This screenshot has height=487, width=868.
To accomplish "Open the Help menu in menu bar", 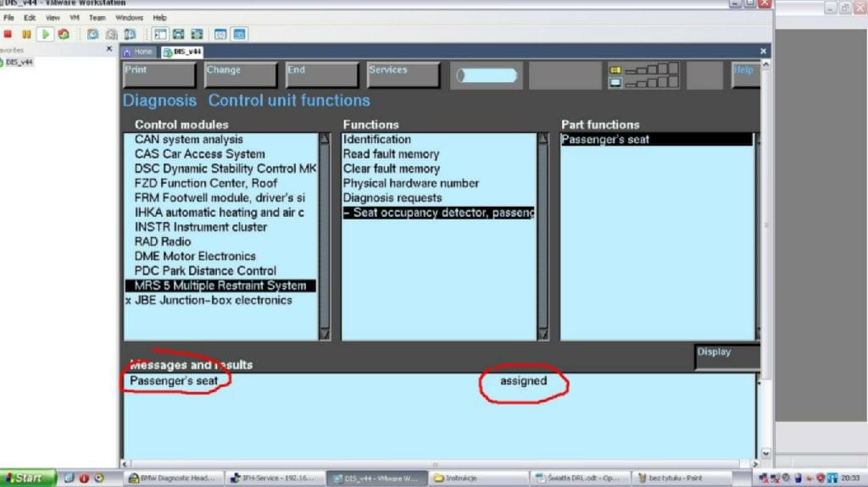I will [159, 18].
